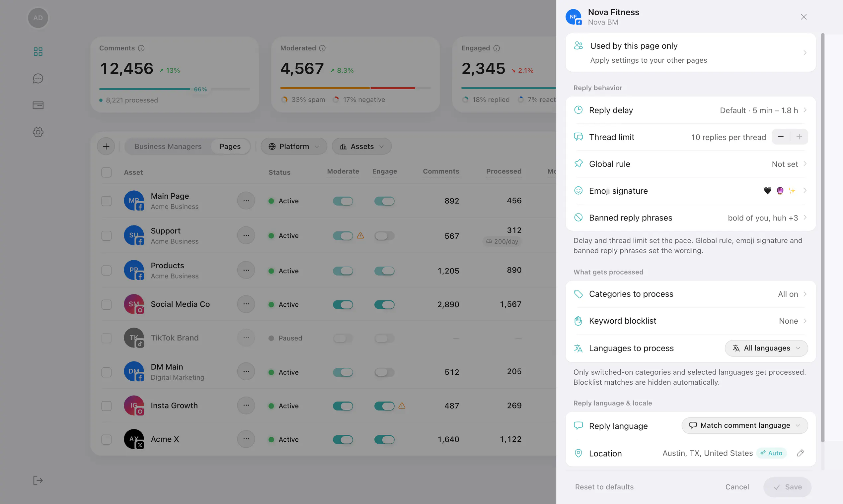This screenshot has height=504, width=843.
Task: Check the select-all checkbox in table header
Action: 107,172
